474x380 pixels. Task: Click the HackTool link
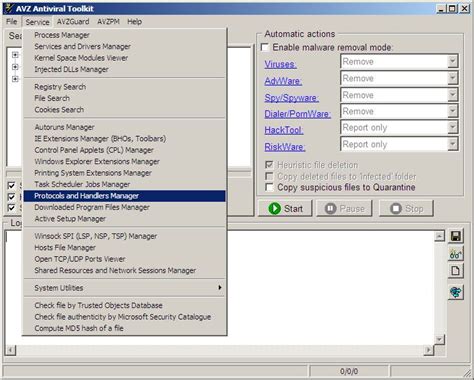[x=284, y=130]
